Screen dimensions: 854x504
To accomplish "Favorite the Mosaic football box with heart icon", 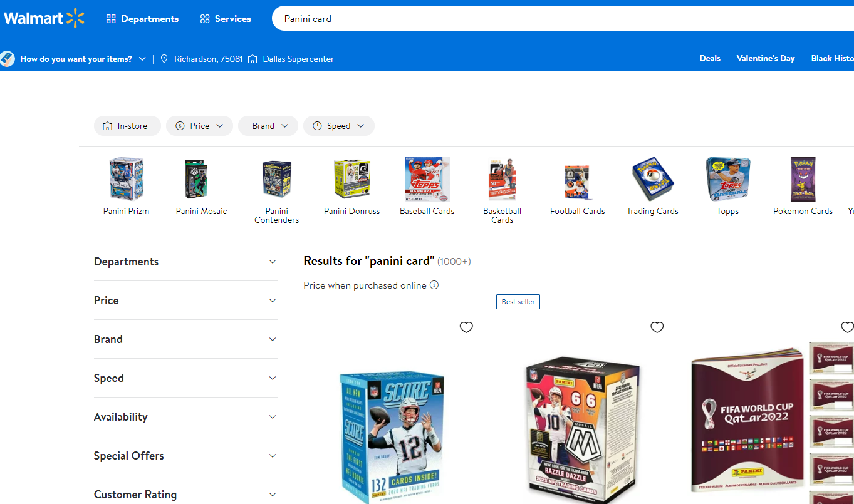I will point(657,327).
